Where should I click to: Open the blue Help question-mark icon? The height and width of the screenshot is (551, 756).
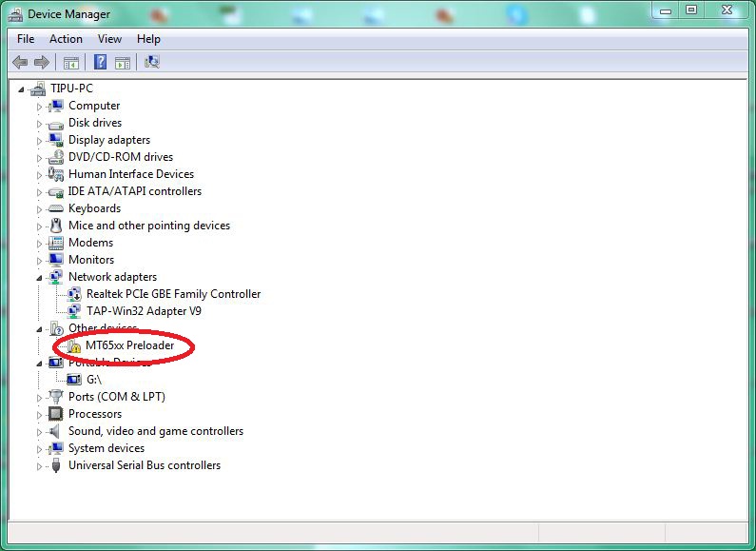point(100,62)
